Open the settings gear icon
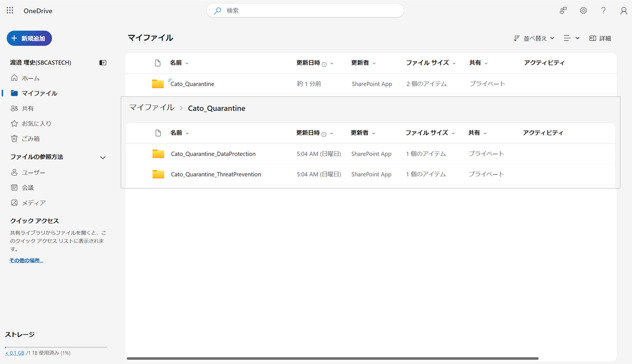The image size is (632, 364). tap(584, 11)
